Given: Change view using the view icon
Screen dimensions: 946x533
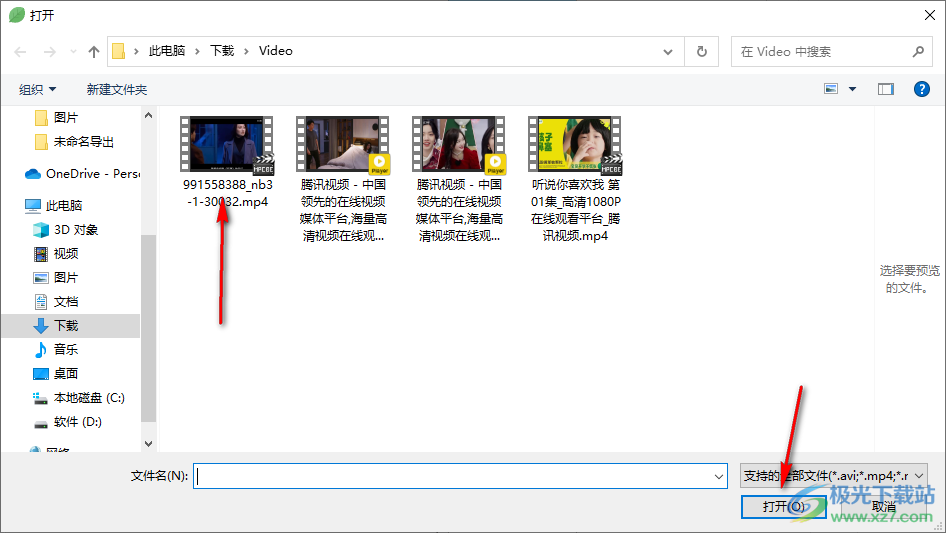Looking at the screenshot, I should 831,89.
